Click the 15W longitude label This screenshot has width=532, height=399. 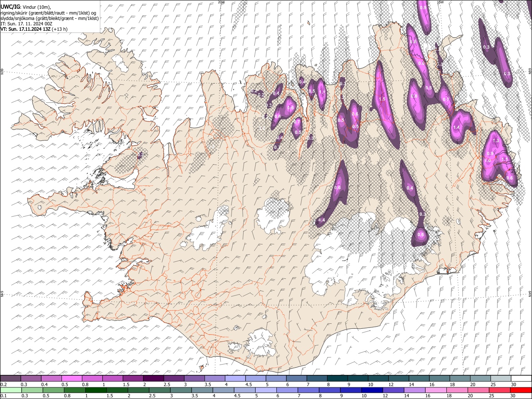tap(440, 2)
